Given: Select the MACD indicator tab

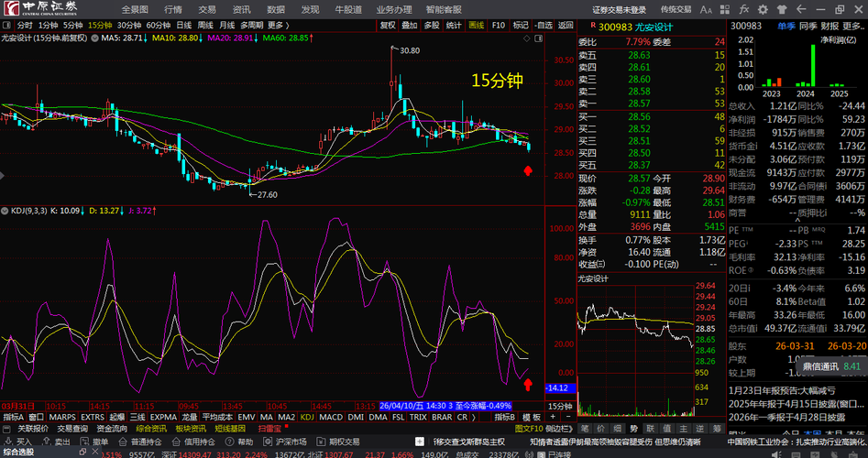Looking at the screenshot, I should 331,417.
